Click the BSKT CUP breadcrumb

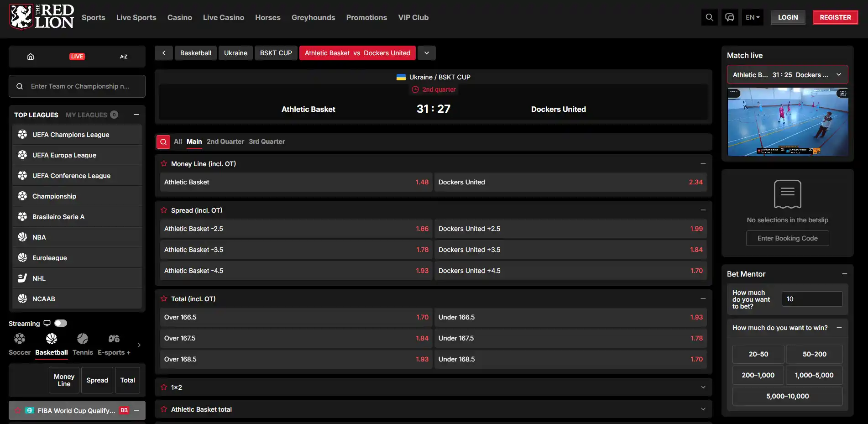pos(276,53)
